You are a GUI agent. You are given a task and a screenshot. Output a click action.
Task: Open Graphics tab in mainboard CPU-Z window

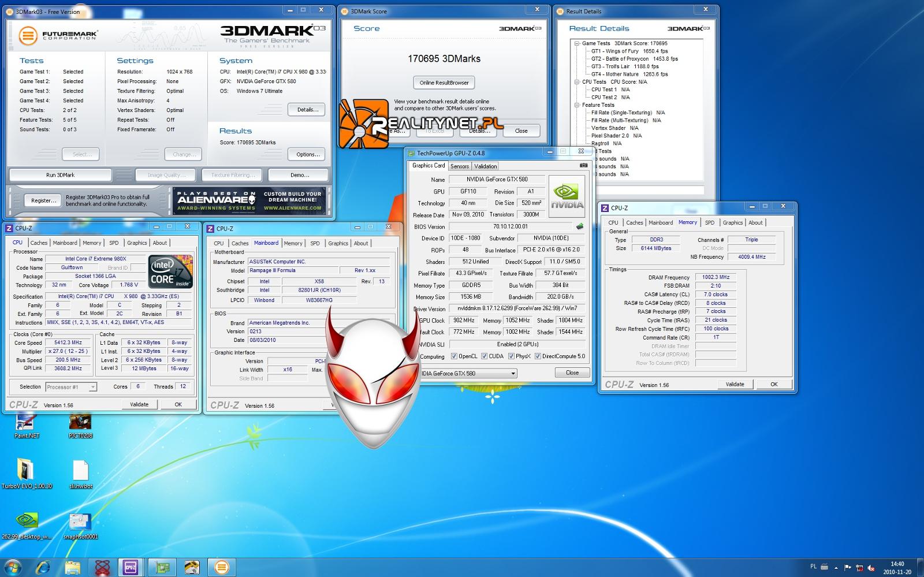338,244
